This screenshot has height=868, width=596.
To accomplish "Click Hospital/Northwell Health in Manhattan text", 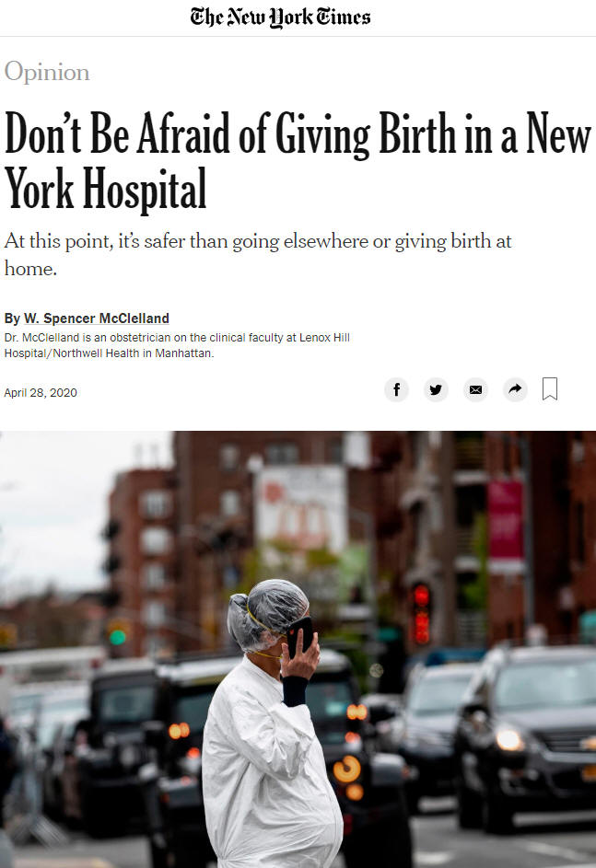I will point(109,353).
